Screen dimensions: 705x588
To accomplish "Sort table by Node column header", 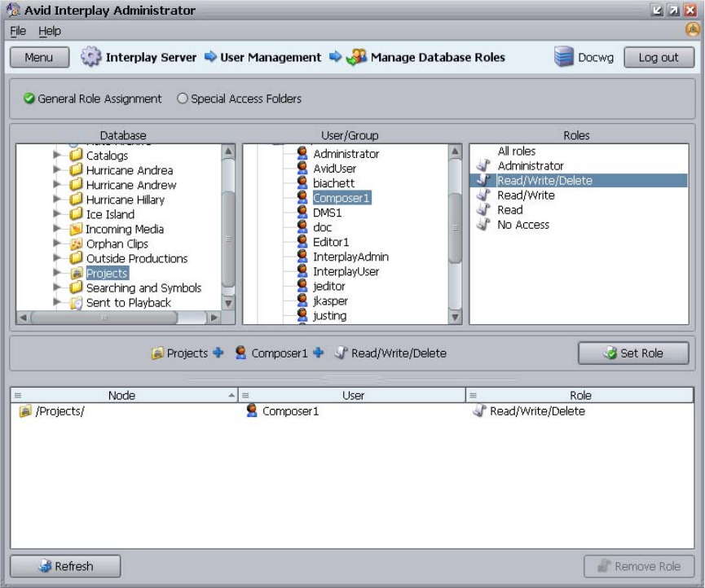I will click(124, 395).
